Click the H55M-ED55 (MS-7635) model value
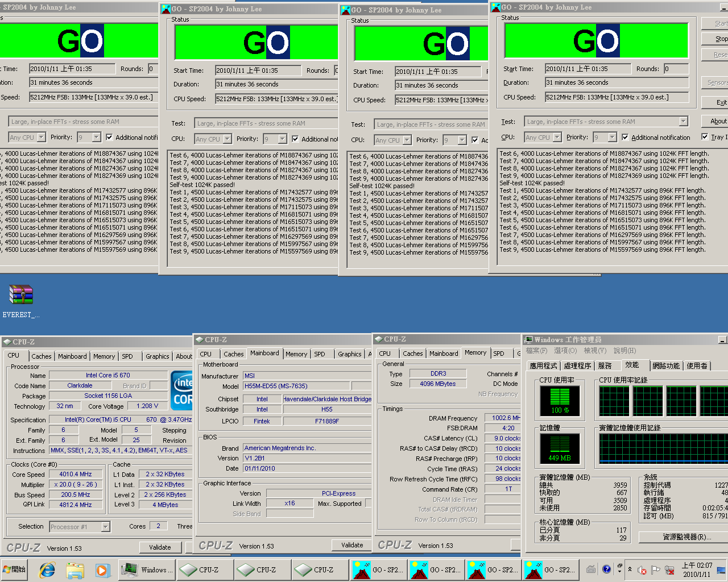The height and width of the screenshot is (582, 728). pos(297,386)
